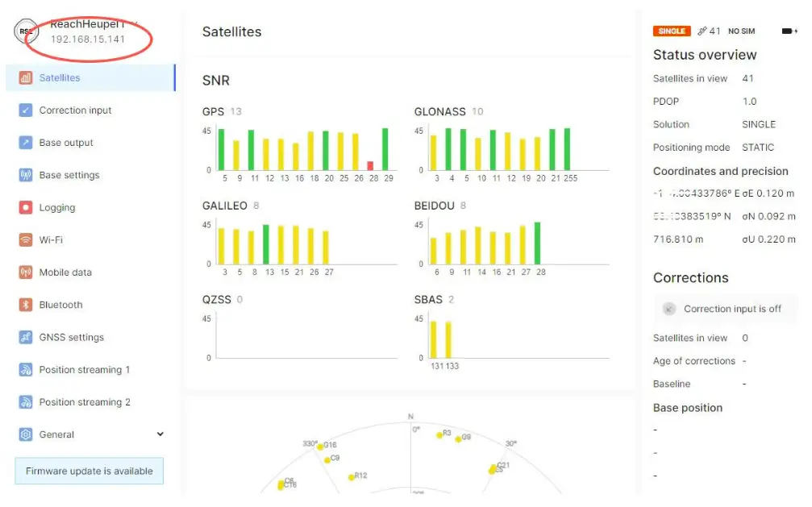The image size is (812, 507).
Task: Click the Positioning mode STATIC value
Action: coord(758,148)
